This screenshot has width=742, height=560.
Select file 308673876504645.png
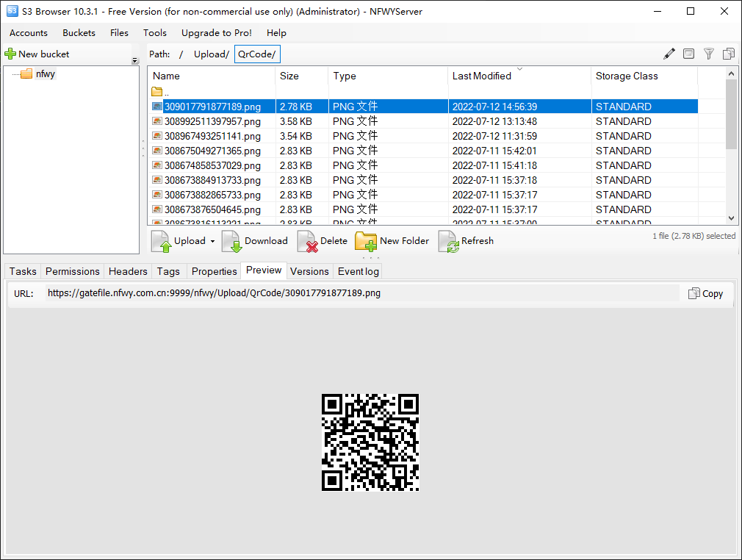coord(212,209)
